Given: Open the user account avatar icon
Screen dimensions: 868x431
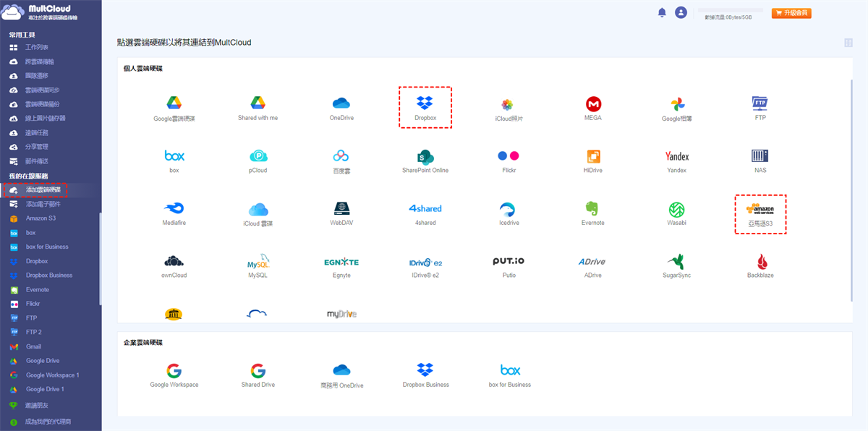Looking at the screenshot, I should click(681, 13).
